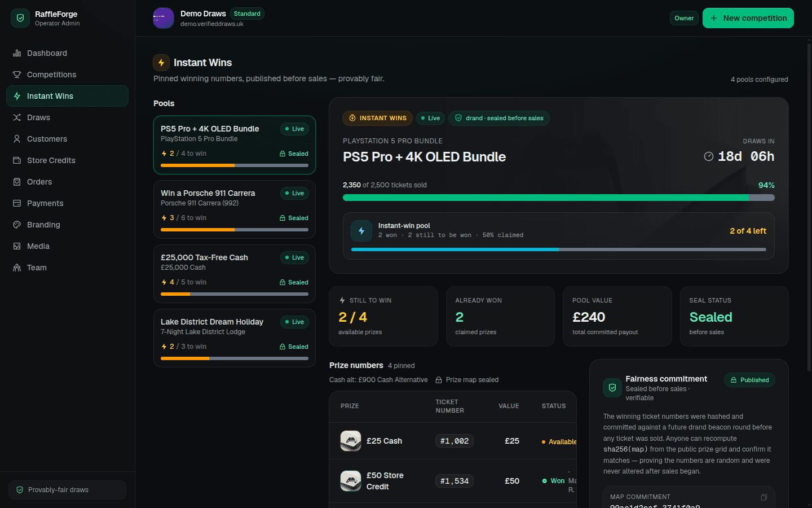This screenshot has width=812, height=508.
Task: Click the Published badge
Action: (x=749, y=380)
